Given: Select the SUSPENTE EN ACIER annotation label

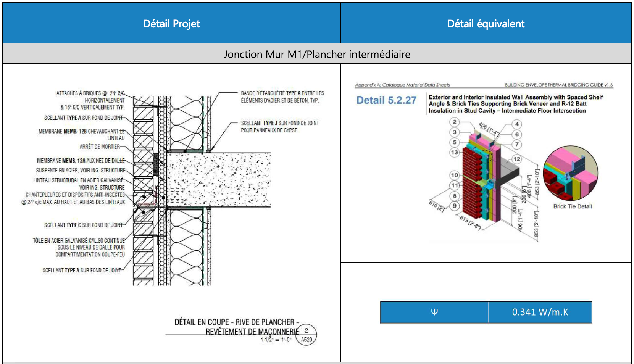Looking at the screenshot, I should [x=81, y=170].
